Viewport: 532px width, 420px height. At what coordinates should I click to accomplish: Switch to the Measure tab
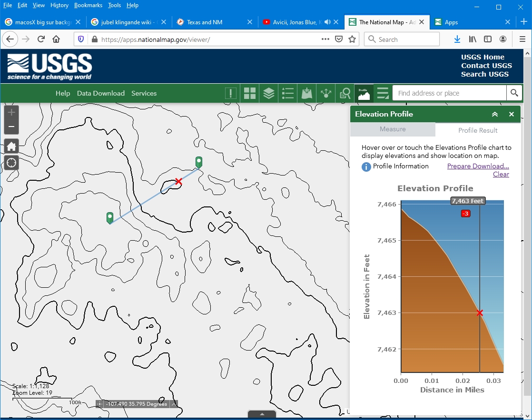393,129
